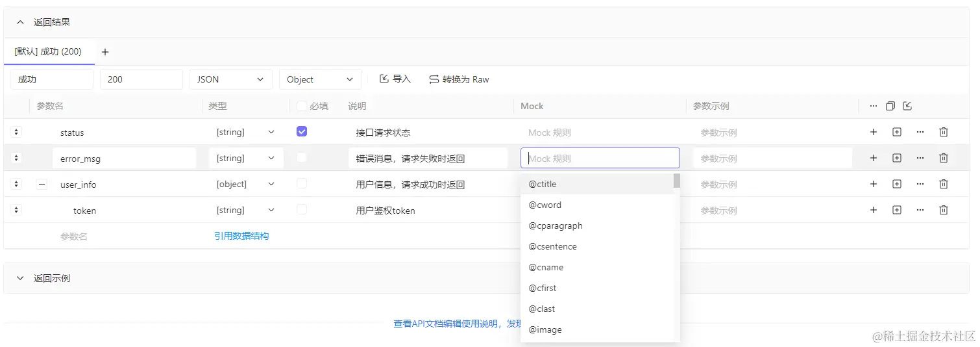Expand the 返回示例 section
The width and height of the screenshot is (980, 347).
pos(20,278)
